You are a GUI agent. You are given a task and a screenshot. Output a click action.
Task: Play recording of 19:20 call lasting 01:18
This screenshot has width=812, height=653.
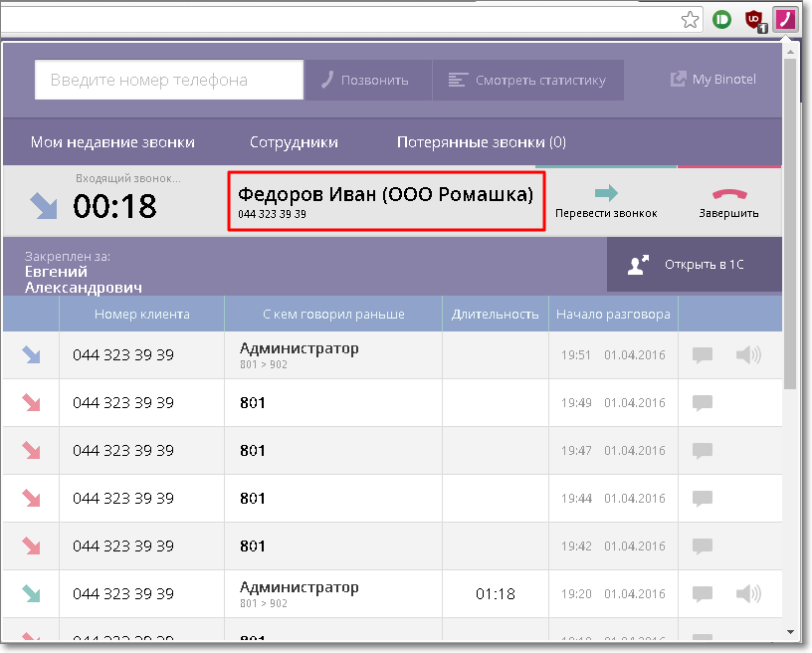tap(747, 594)
